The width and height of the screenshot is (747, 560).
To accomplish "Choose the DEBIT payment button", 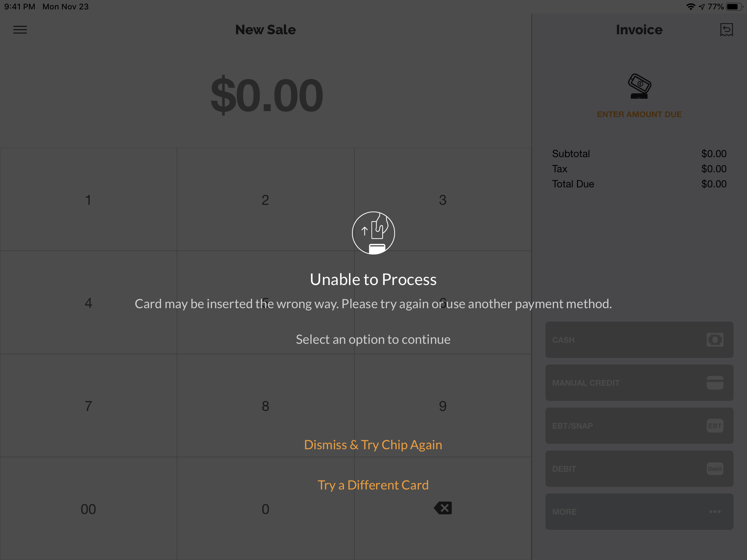I will [639, 469].
